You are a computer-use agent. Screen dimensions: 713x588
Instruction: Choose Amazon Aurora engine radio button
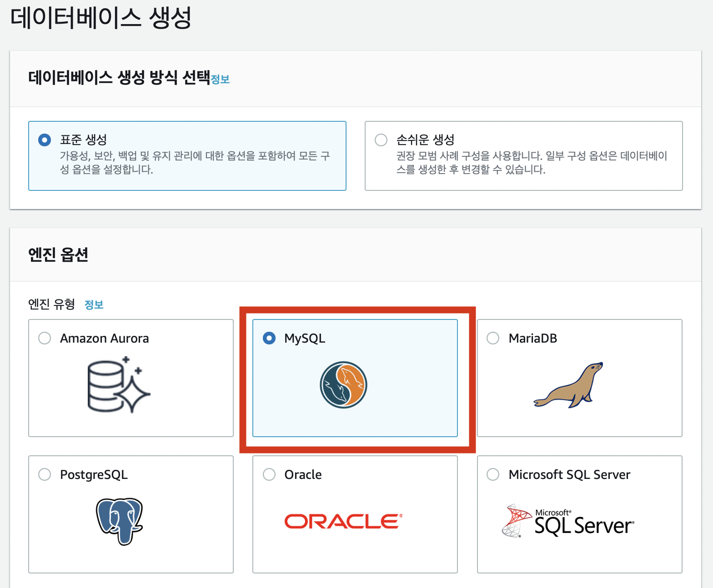(45, 338)
